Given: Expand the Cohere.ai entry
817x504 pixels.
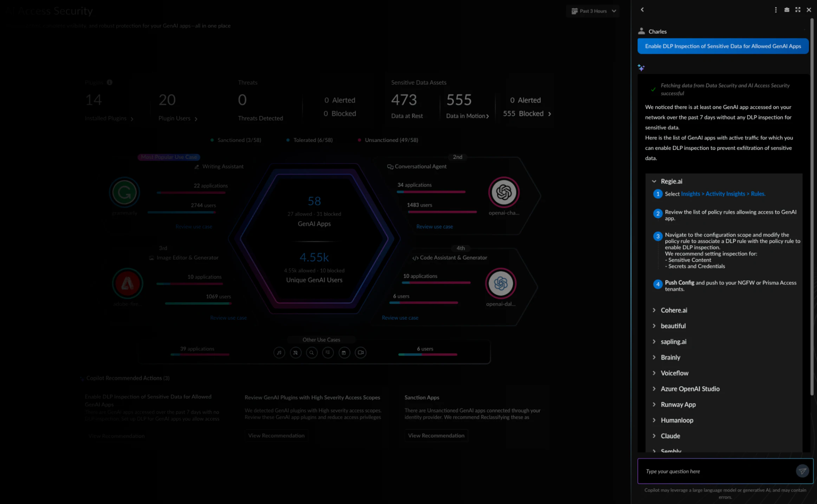Looking at the screenshot, I should pyautogui.click(x=654, y=310).
